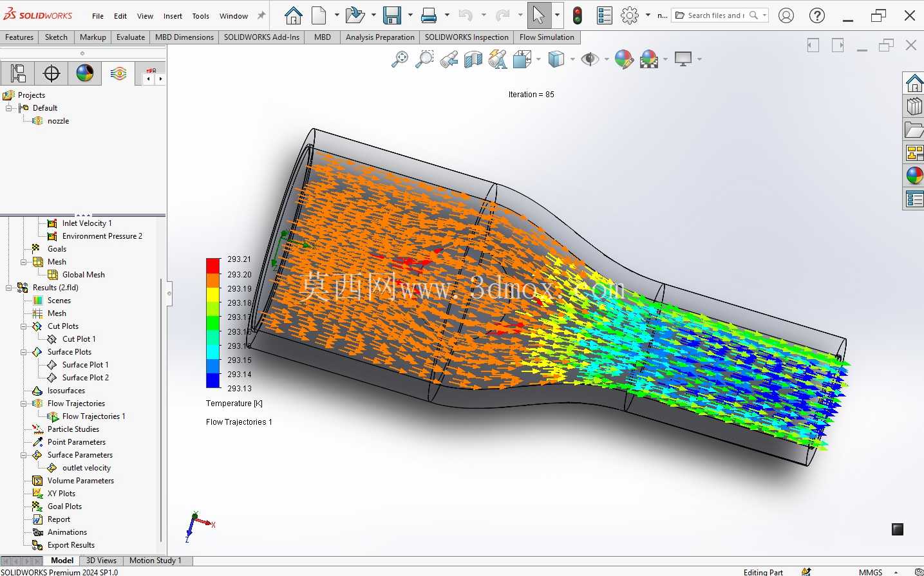Click the Print icon
This screenshot has height=576, width=924.
pyautogui.click(x=429, y=15)
